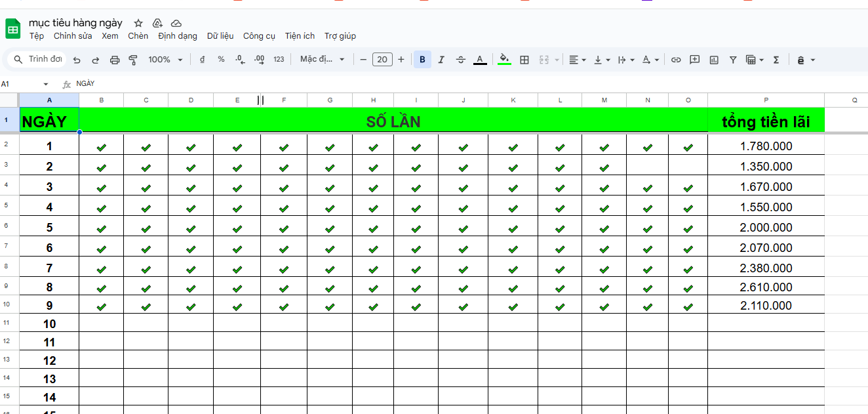Click the Create filter funnel icon
Screen dimensions: 868x414
point(733,60)
